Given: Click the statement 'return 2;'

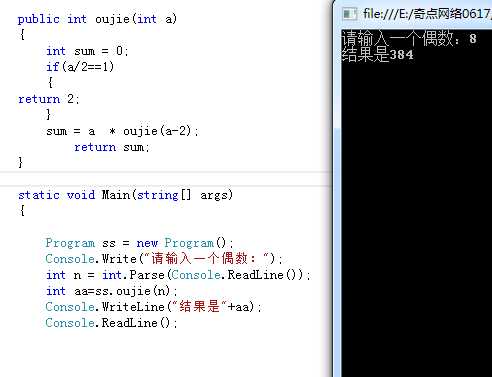Looking at the screenshot, I should coord(49,99).
